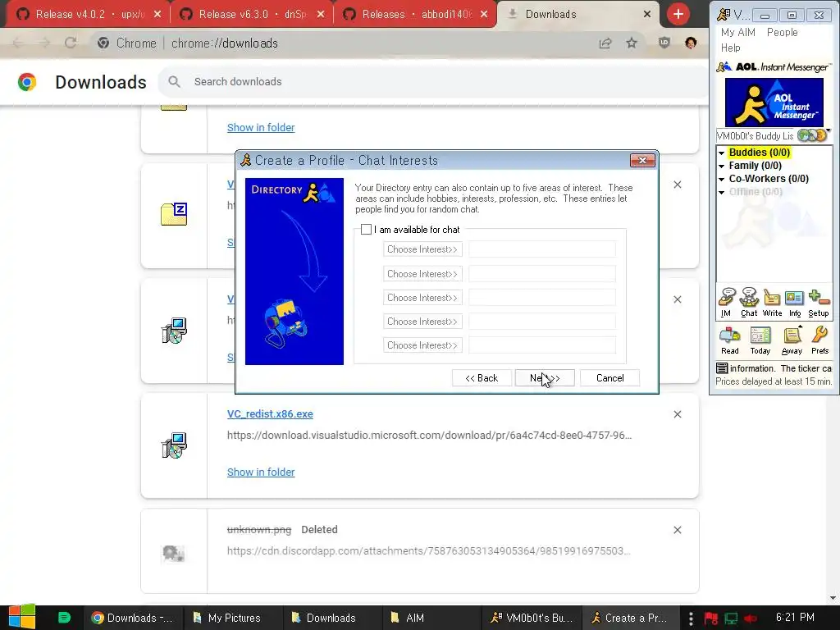Click the Next button in the profile dialog
The height and width of the screenshot is (630, 840).
(x=545, y=377)
